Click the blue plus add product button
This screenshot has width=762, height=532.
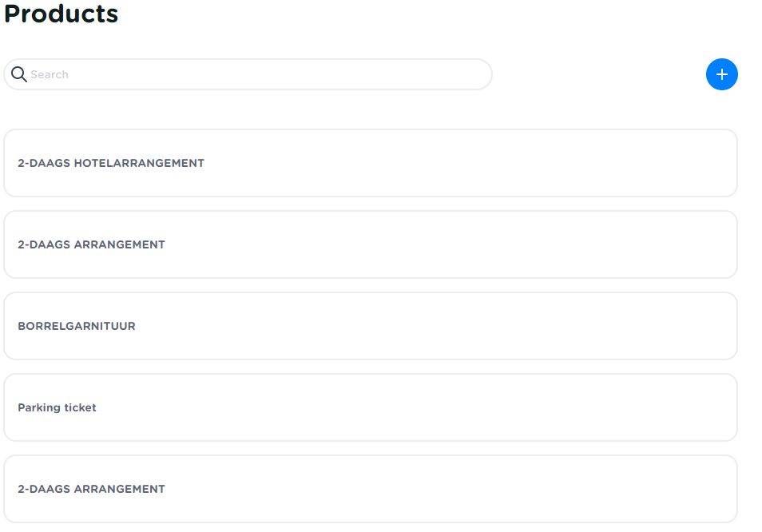point(721,74)
